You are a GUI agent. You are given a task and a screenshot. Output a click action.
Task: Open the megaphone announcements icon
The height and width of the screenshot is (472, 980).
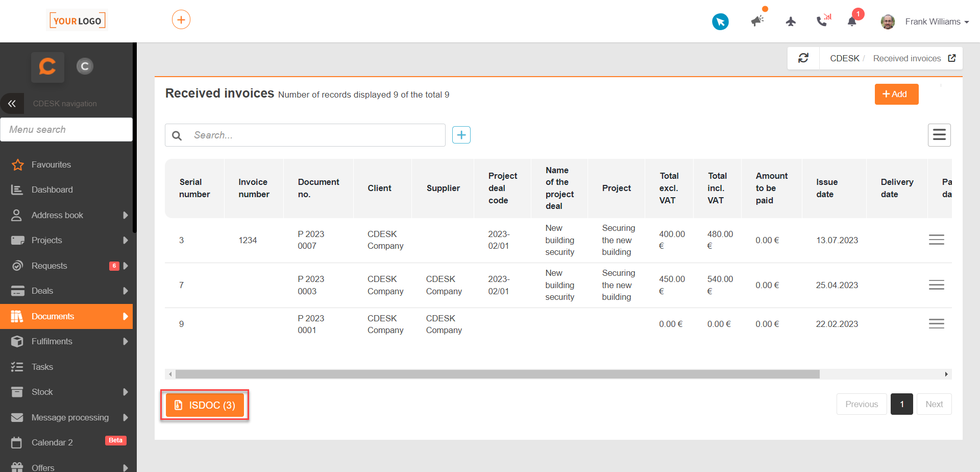click(x=757, y=21)
